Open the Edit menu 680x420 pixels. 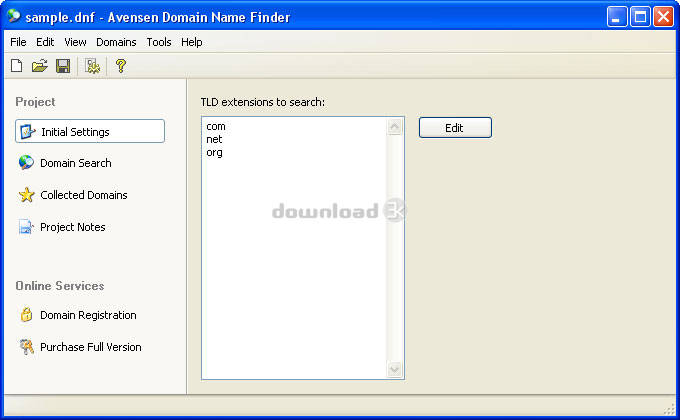pos(45,42)
